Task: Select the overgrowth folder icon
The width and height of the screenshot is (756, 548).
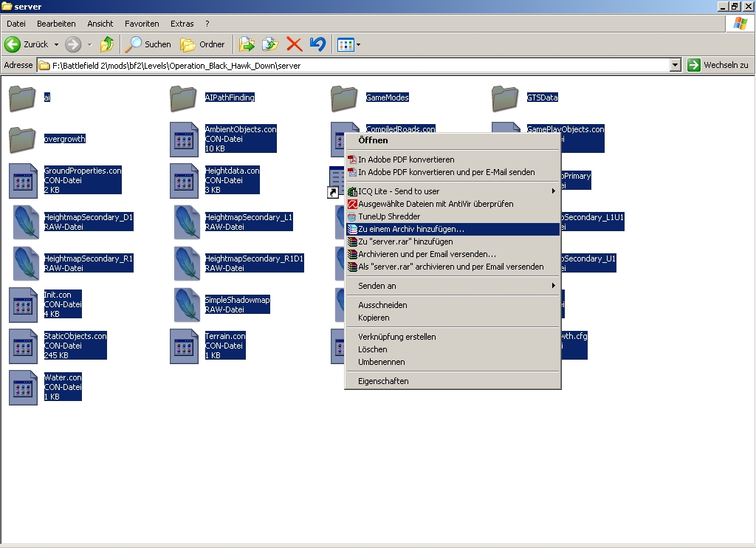Action: (x=23, y=140)
